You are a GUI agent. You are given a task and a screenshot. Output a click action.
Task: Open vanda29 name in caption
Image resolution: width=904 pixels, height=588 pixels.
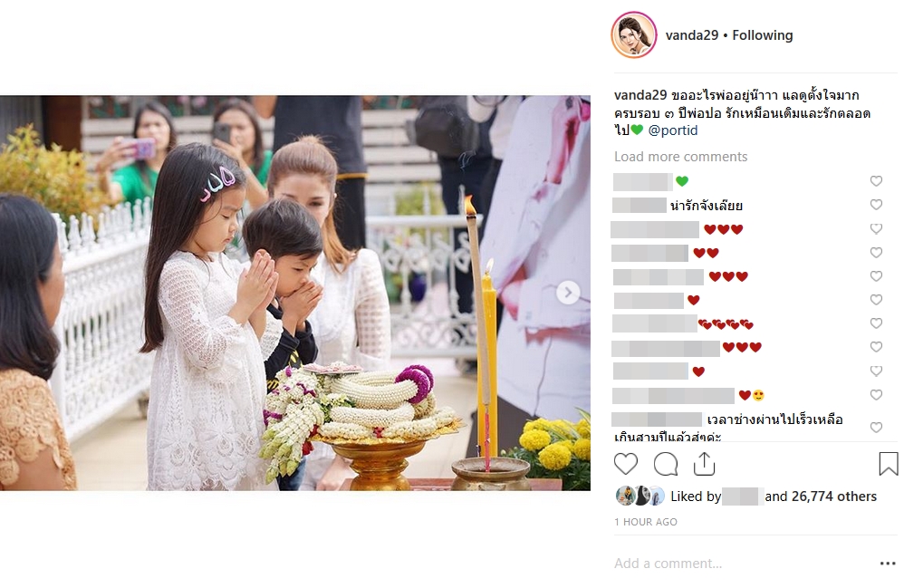tap(640, 95)
